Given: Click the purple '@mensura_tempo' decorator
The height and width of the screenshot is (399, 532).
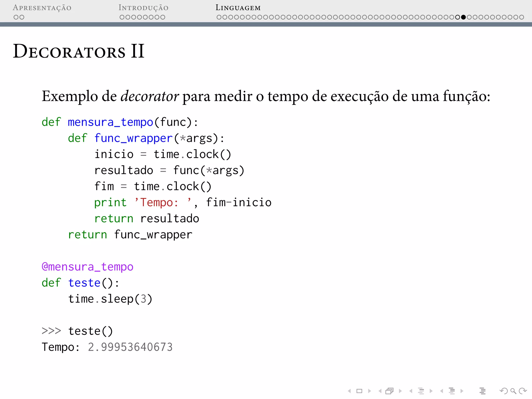Looking at the screenshot, I should [x=88, y=267].
